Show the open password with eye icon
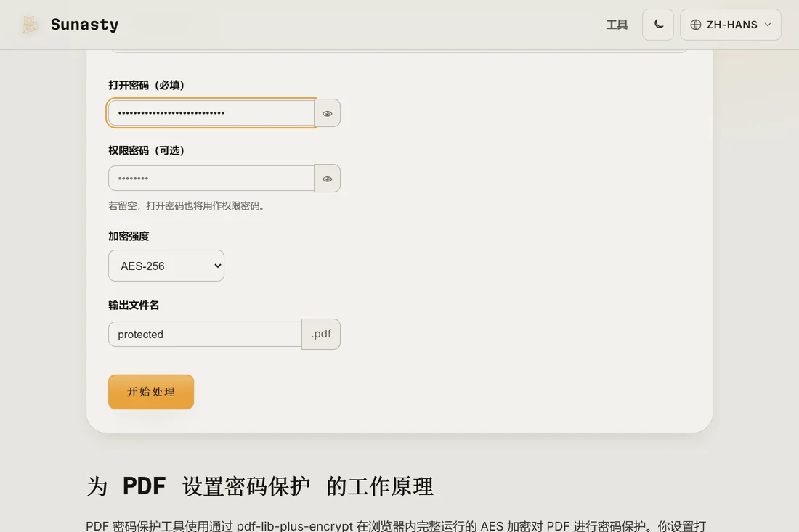This screenshot has height=532, width=799. tap(327, 113)
